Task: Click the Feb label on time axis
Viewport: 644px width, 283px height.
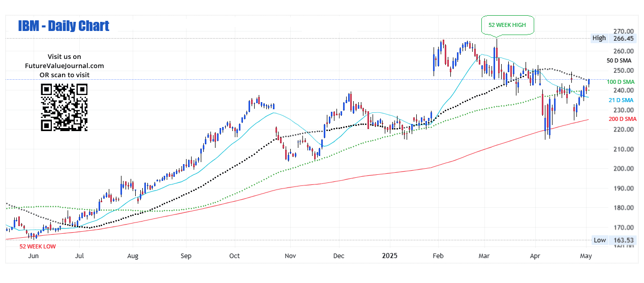Action: [x=438, y=256]
